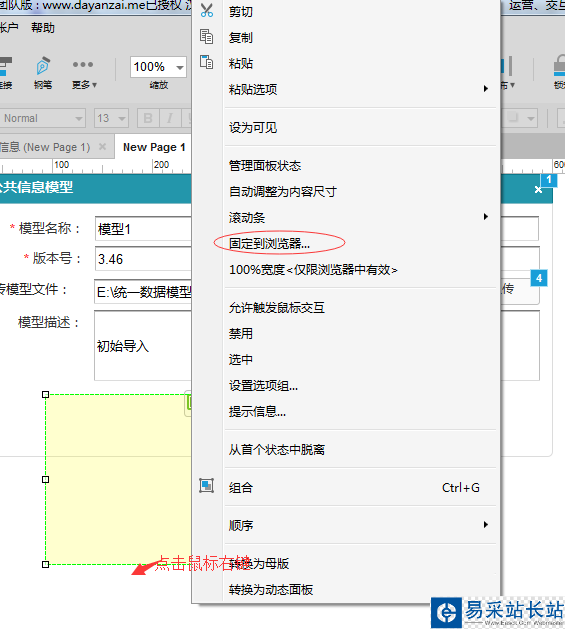Select the yellow dynamic panel
The image size is (565, 629).
[x=118, y=479]
